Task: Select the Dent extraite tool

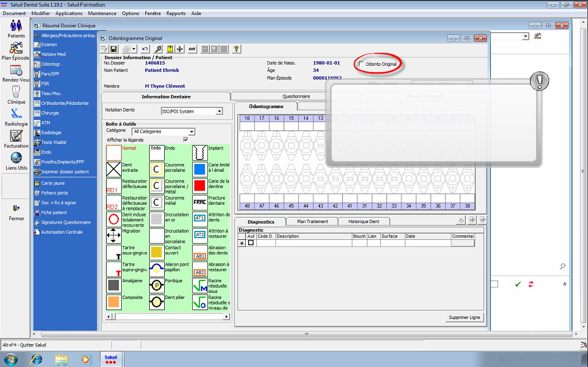Action: 113,169
